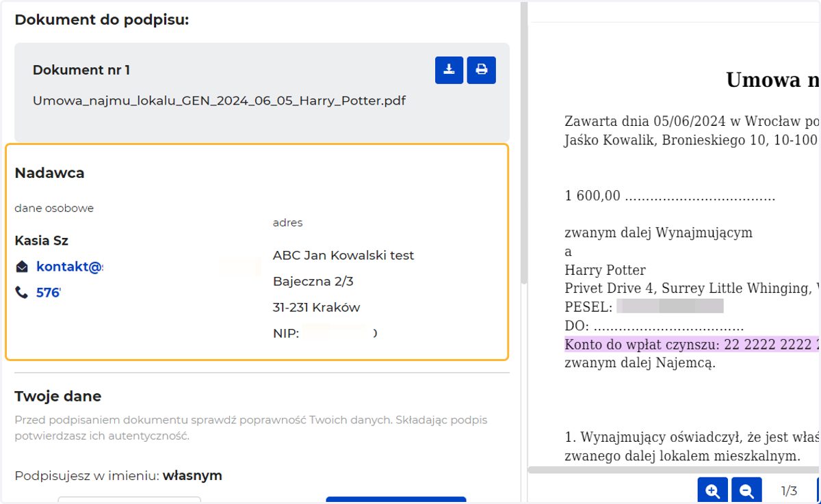Open sender's kontakt@ email link
The width and height of the screenshot is (821, 504).
[69, 267]
